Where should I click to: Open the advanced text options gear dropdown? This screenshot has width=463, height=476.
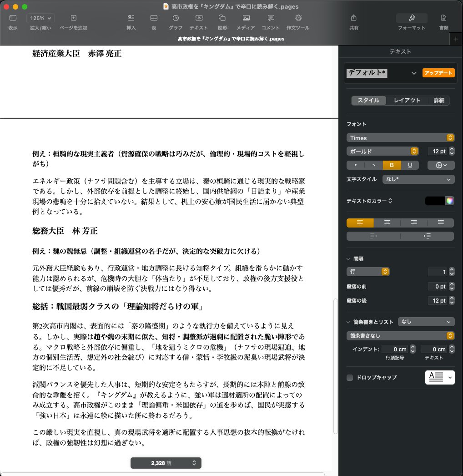pos(441,165)
